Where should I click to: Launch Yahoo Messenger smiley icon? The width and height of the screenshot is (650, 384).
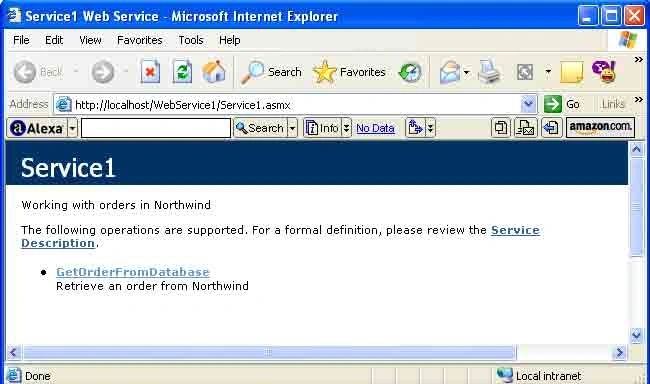tap(604, 71)
